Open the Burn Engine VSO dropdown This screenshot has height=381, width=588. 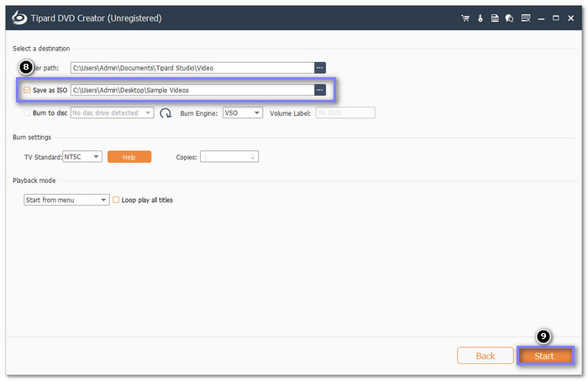[x=243, y=112]
